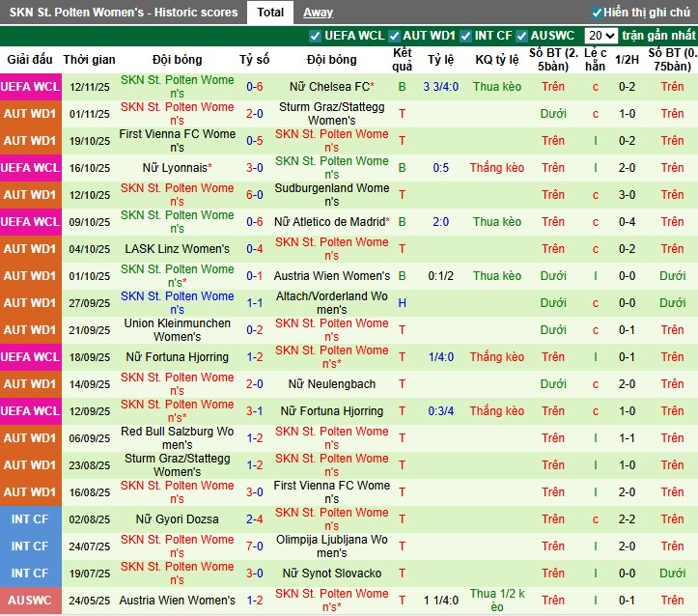Click the Sudburgenland Women's team name
Image resolution: width=698 pixels, height=616 pixels.
click(332, 195)
